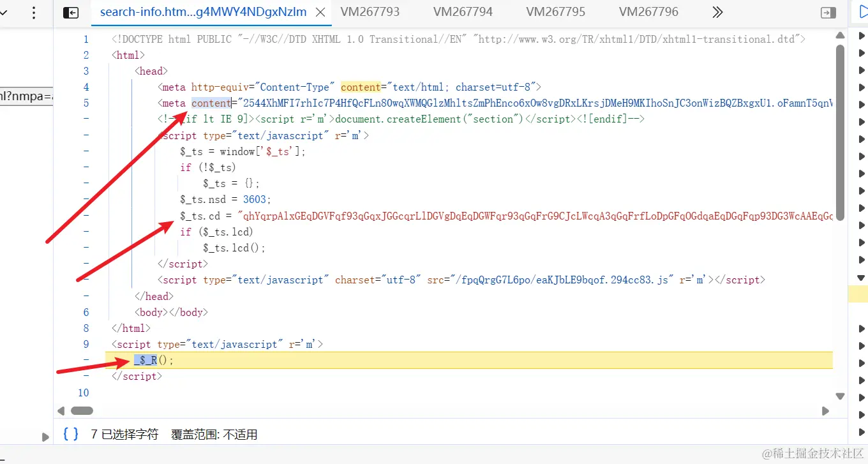Switch to the VM267795 tab

(x=556, y=12)
